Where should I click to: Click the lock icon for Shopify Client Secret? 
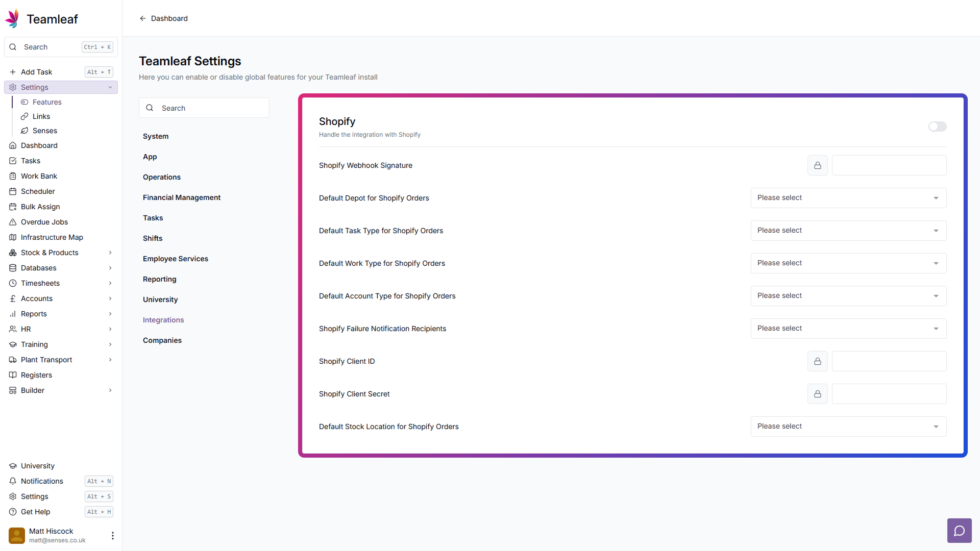pyautogui.click(x=817, y=394)
